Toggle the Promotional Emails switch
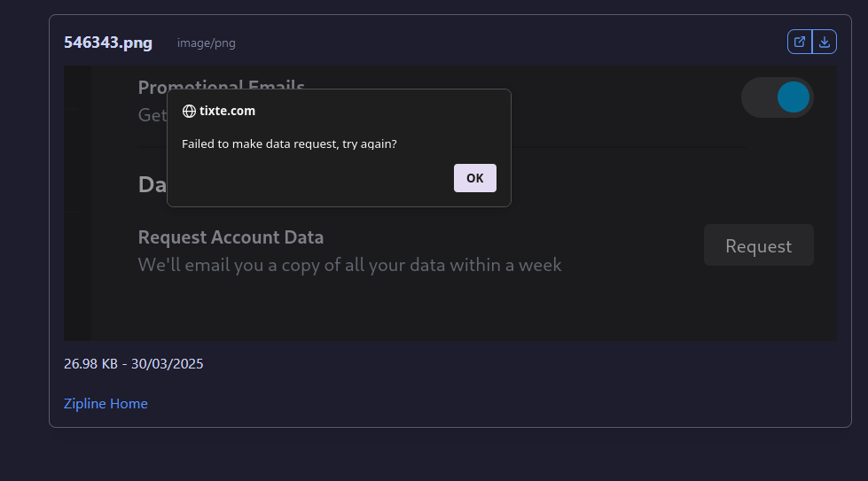 (778, 97)
